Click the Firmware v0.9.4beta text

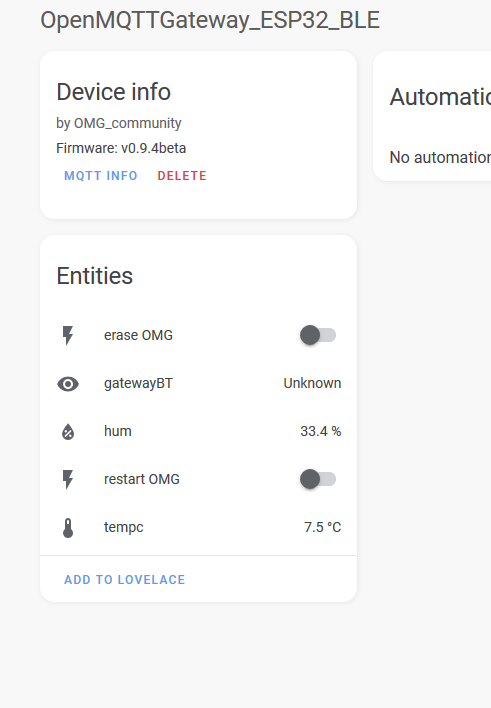121,148
